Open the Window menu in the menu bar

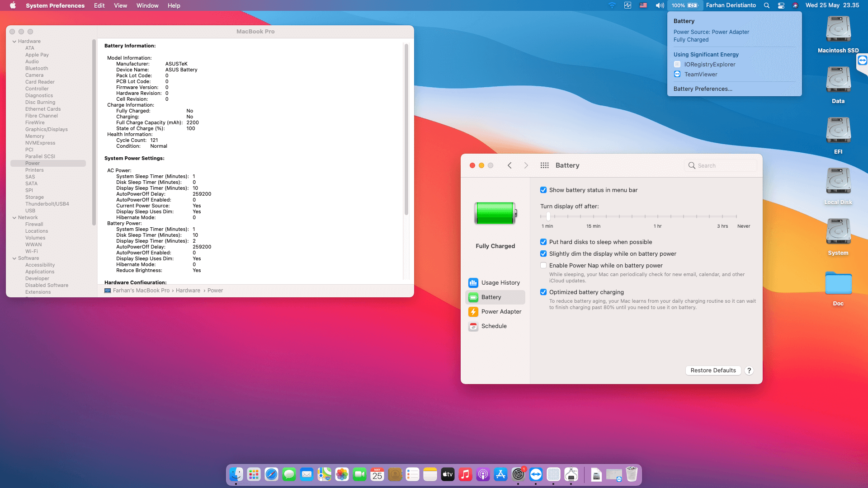click(x=147, y=5)
